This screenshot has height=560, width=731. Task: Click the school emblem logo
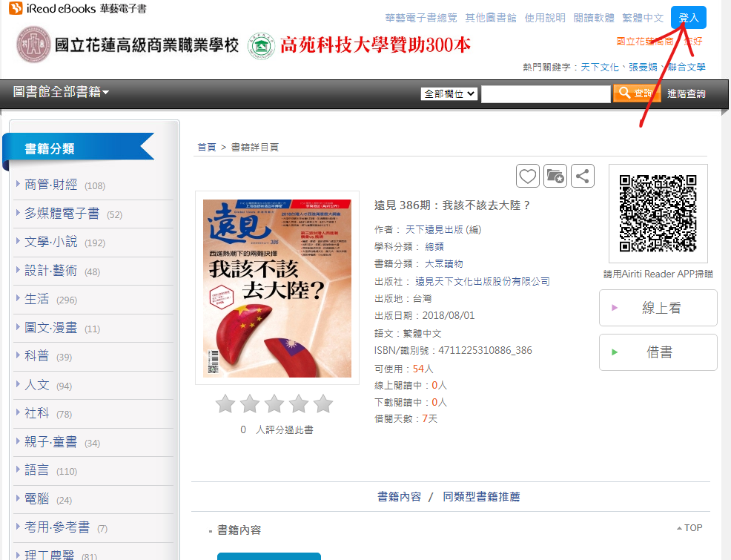[34, 45]
